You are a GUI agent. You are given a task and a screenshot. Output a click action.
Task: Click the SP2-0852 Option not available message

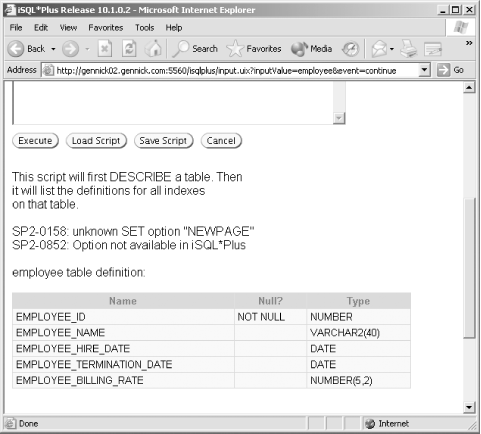129,245
